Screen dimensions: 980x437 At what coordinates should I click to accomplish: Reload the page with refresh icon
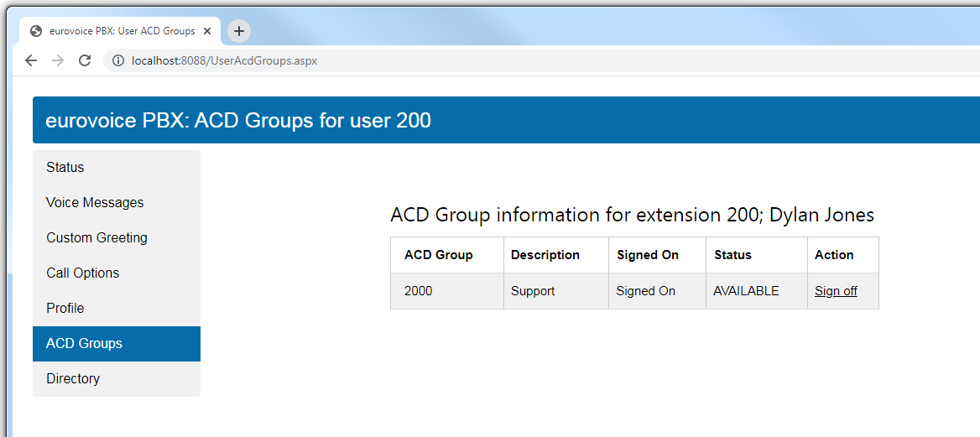coord(85,60)
